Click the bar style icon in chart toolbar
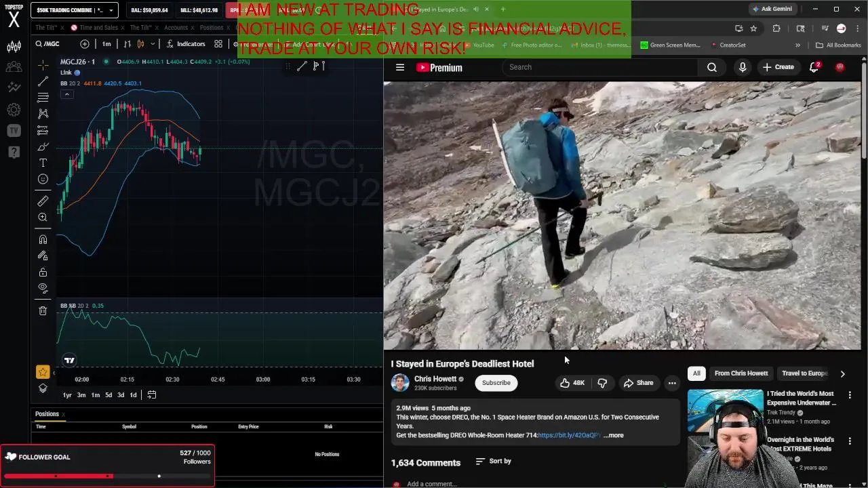This screenshot has width=868, height=488. 127,44
